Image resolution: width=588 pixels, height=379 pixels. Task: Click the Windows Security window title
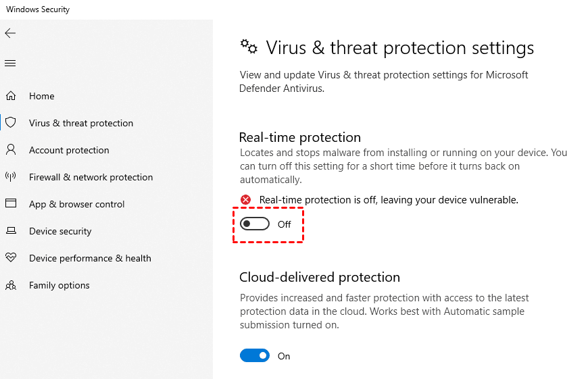pos(38,9)
